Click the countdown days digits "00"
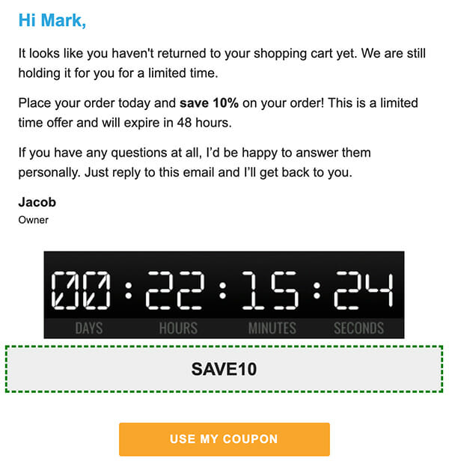Image resolution: width=449 pixels, height=476 pixels. 80,291
